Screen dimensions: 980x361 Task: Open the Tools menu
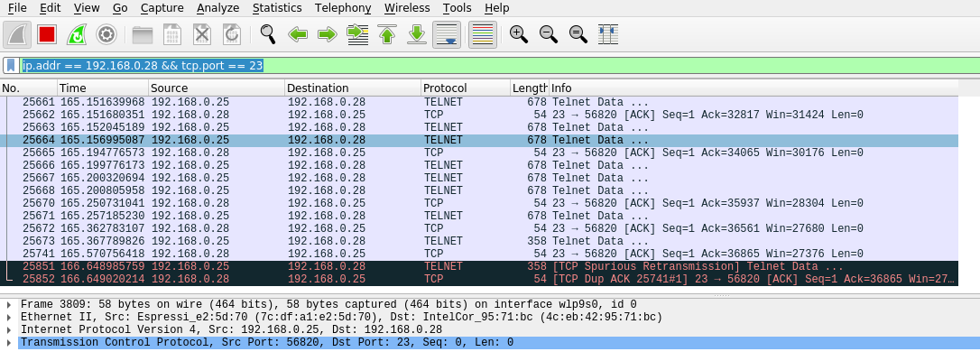coord(457,8)
